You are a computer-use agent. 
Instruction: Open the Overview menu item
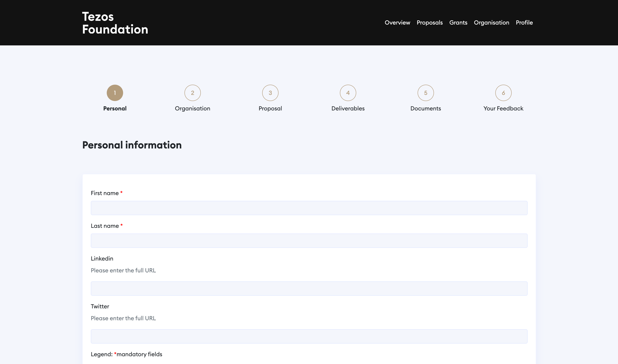(397, 22)
